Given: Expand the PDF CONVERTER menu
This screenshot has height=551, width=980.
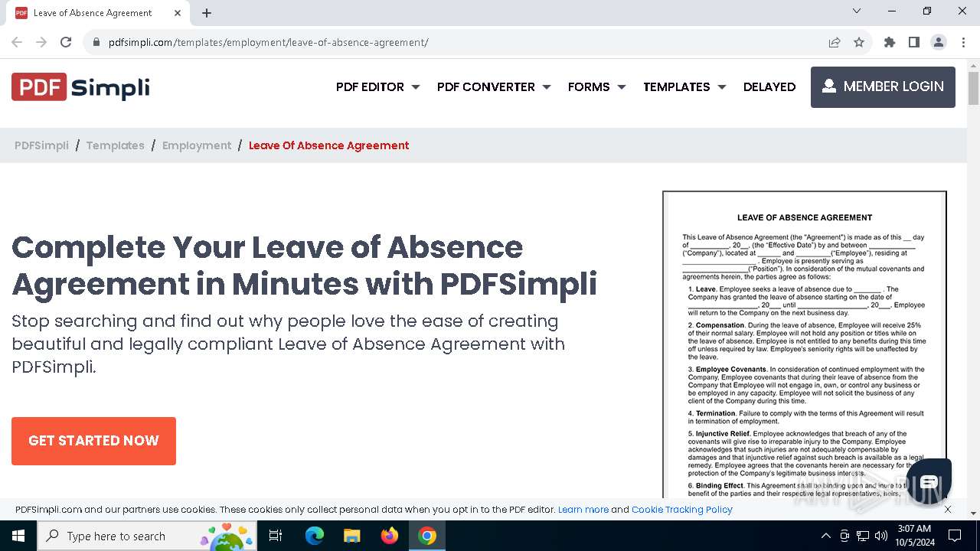Looking at the screenshot, I should point(494,87).
